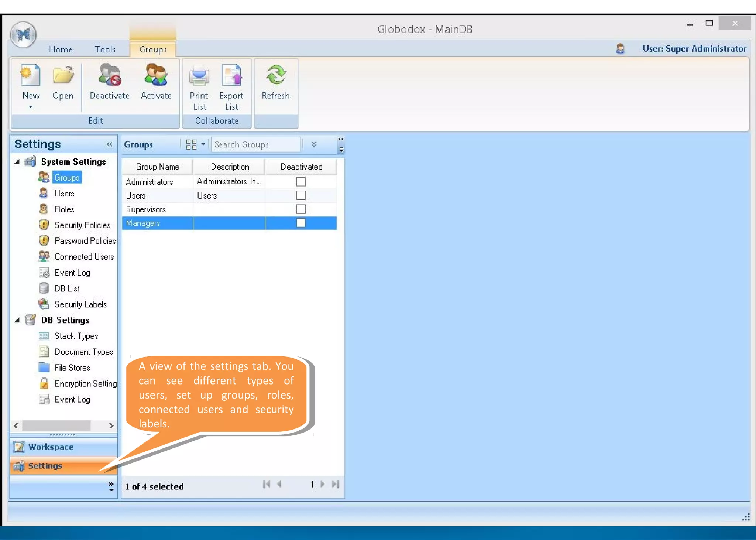Open Password Policies settings

[x=85, y=241]
